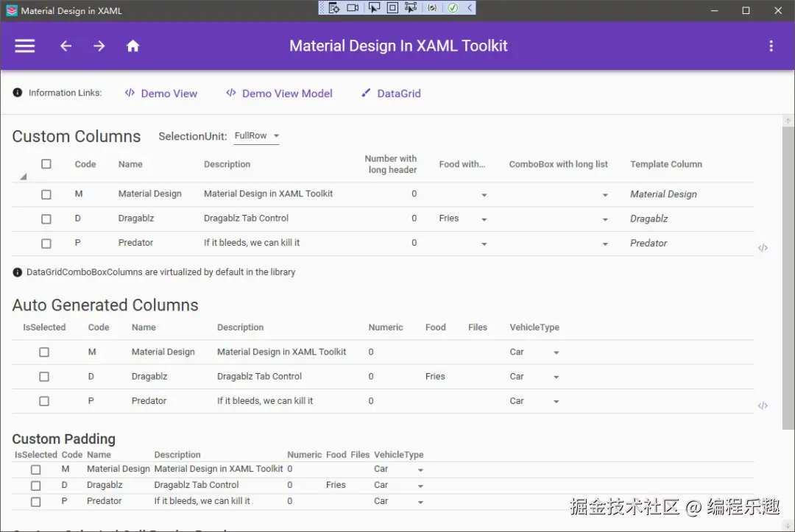
Task: Check the D row in Custom Padding
Action: coord(35,486)
